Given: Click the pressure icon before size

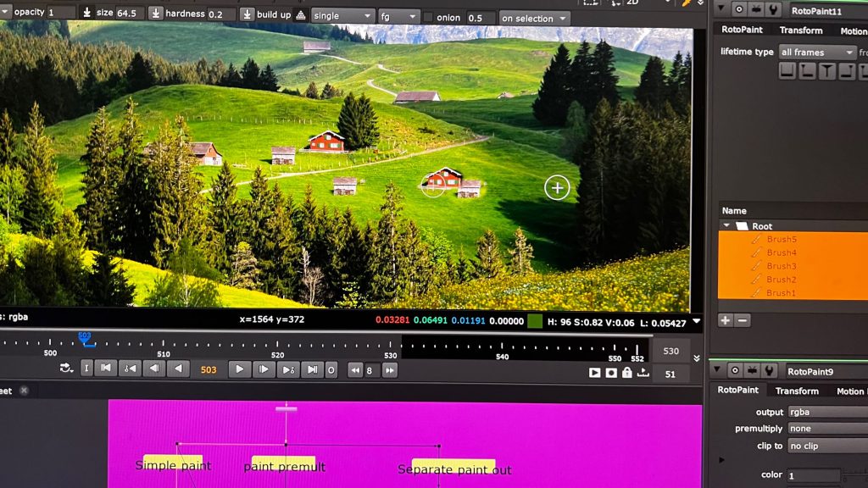Looking at the screenshot, I should [87, 12].
